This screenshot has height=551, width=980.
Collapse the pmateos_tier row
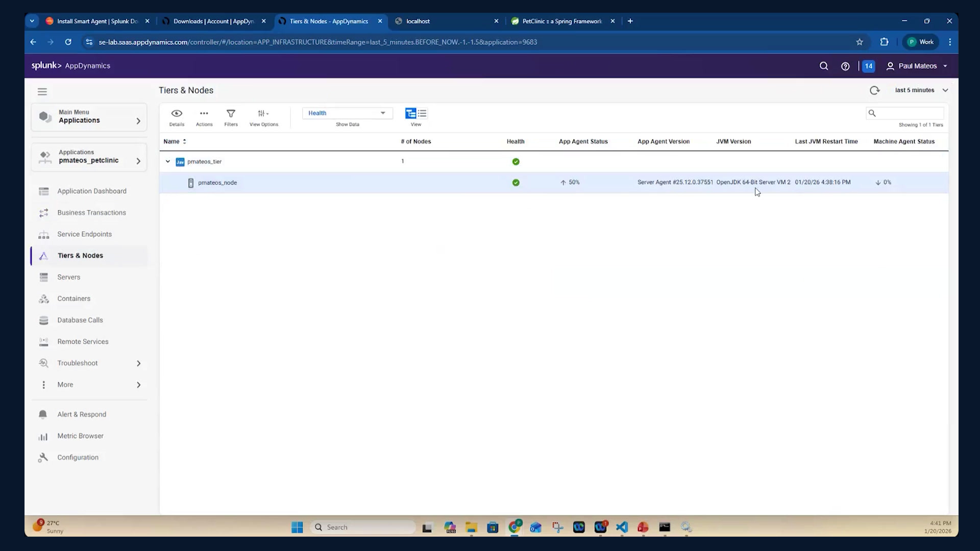(167, 162)
